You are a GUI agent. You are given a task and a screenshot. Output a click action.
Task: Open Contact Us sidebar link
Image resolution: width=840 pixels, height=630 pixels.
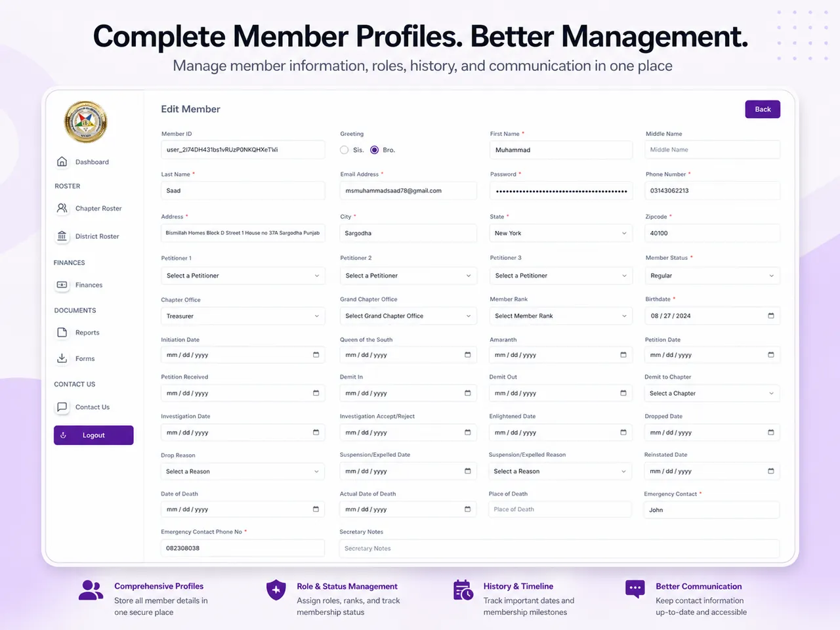pos(92,407)
